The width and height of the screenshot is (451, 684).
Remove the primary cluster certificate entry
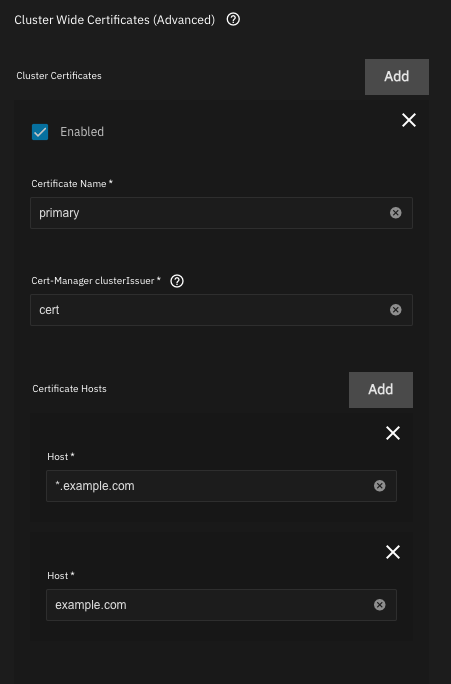tap(409, 120)
